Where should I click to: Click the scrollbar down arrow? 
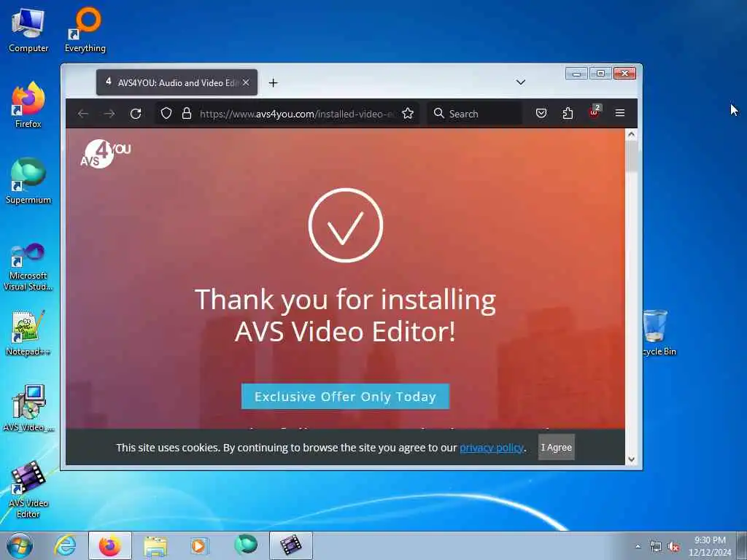(x=631, y=459)
